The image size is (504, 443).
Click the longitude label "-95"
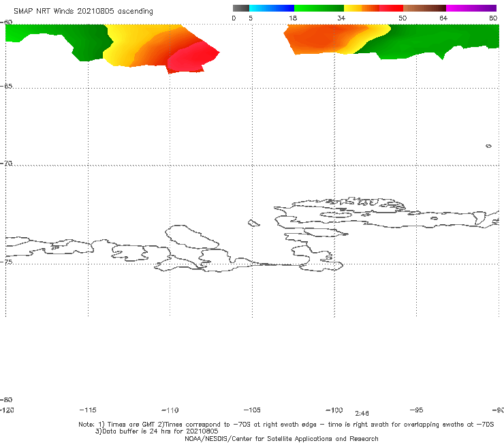pos(417,410)
